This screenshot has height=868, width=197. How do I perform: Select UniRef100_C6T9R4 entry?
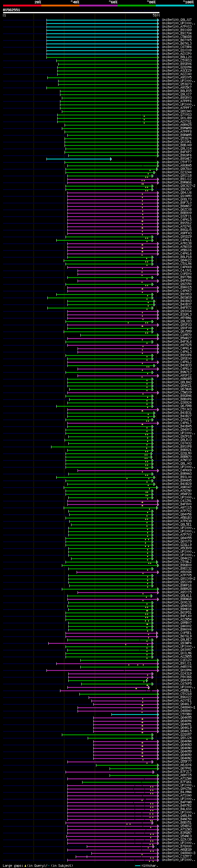[x=177, y=47]
